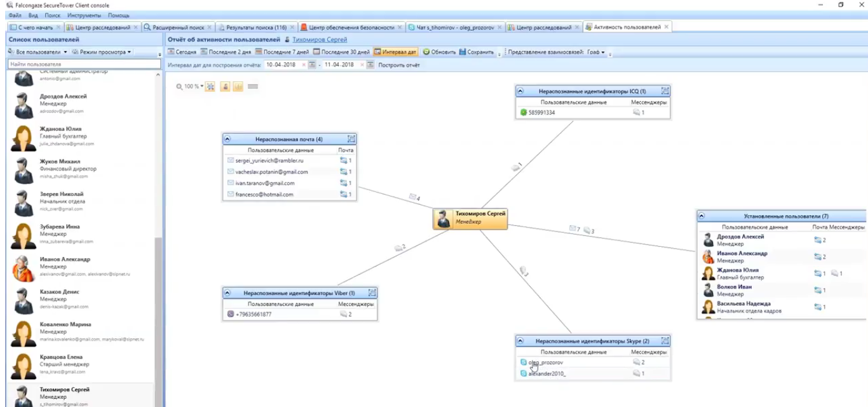Click the Найти пользователя search field

point(84,64)
